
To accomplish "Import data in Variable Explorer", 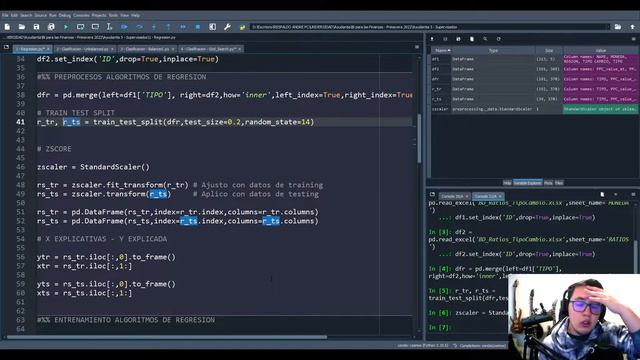I will [x=432, y=39].
